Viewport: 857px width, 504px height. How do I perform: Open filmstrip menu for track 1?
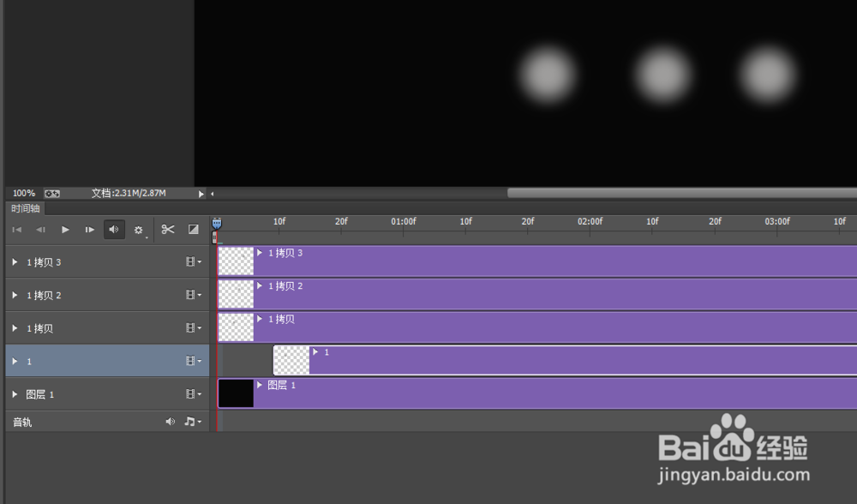(193, 361)
